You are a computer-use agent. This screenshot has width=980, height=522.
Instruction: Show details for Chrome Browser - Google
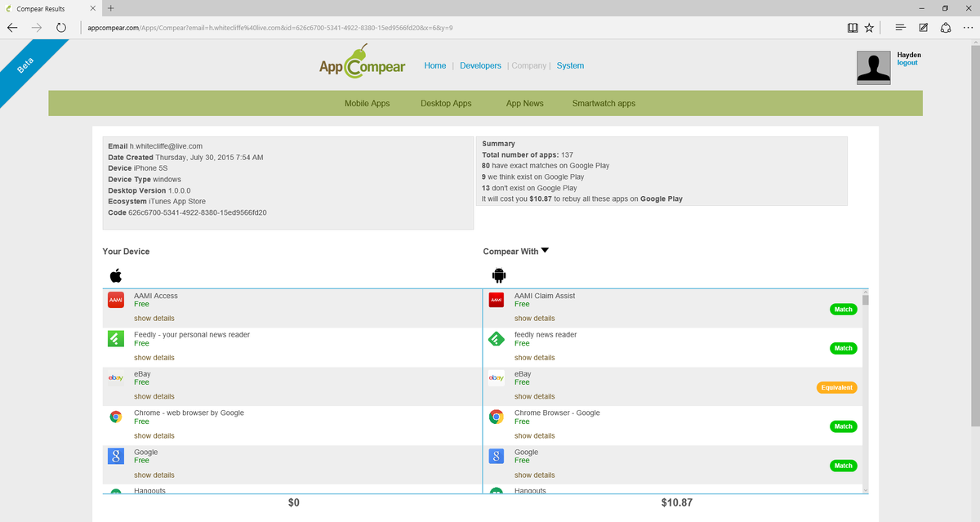click(x=535, y=435)
